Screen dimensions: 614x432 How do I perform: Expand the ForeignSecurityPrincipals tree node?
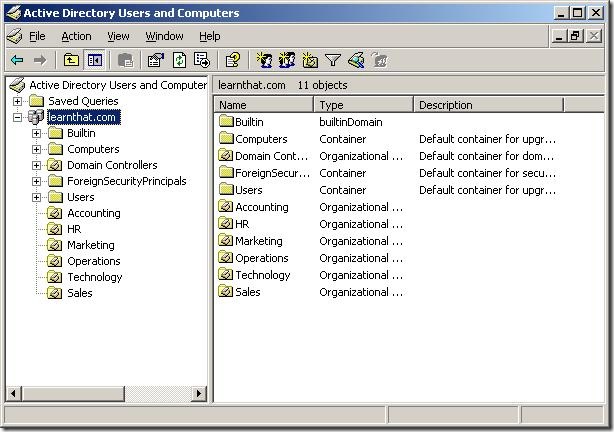tap(36, 181)
